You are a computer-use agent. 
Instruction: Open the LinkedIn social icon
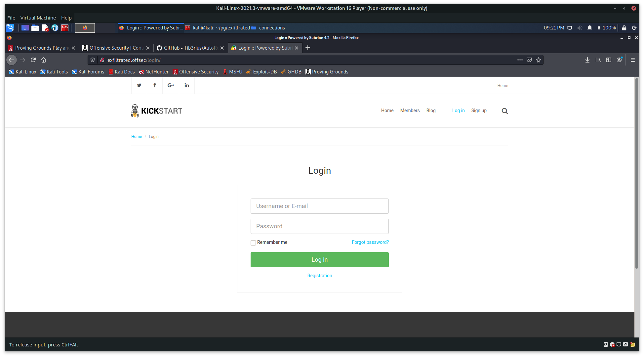point(187,85)
